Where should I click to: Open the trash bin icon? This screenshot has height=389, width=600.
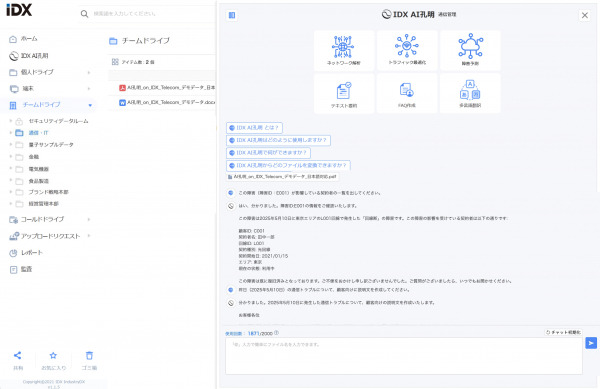pyautogui.click(x=89, y=355)
